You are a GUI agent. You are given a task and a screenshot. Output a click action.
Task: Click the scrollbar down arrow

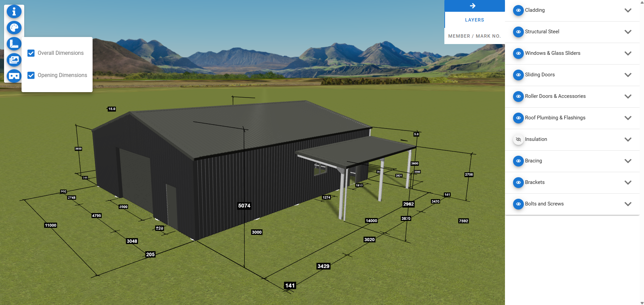click(642, 303)
